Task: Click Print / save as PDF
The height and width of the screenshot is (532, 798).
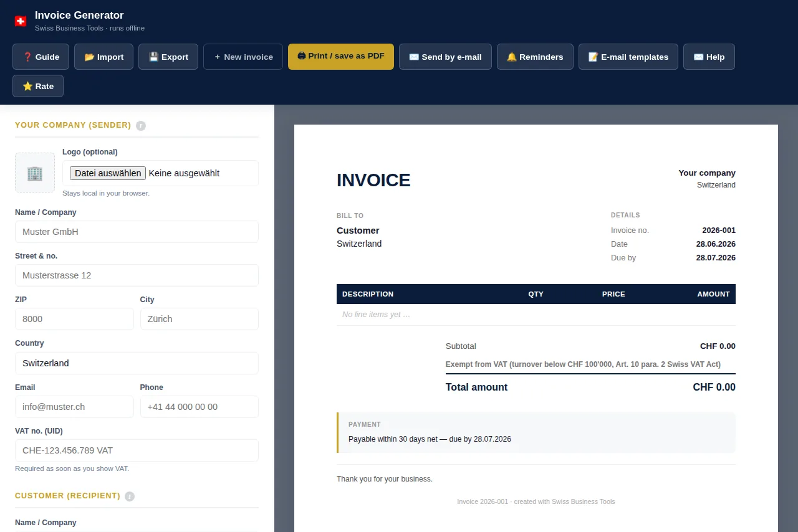Action: click(x=341, y=57)
